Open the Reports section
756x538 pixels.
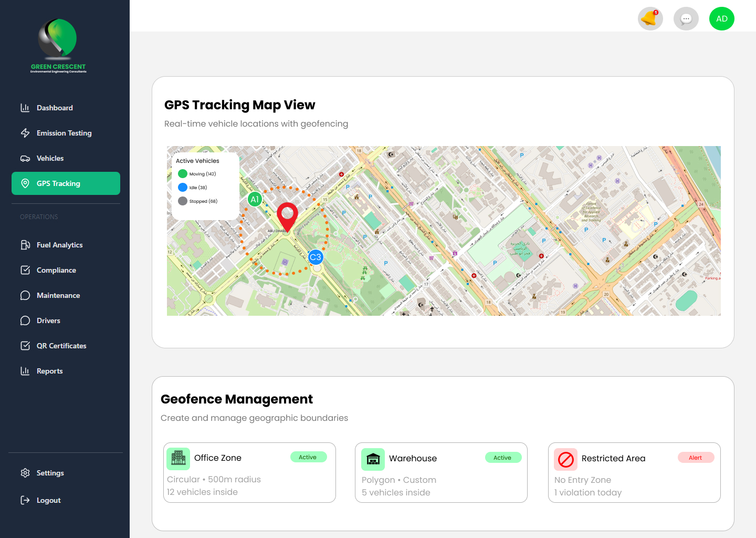(49, 371)
